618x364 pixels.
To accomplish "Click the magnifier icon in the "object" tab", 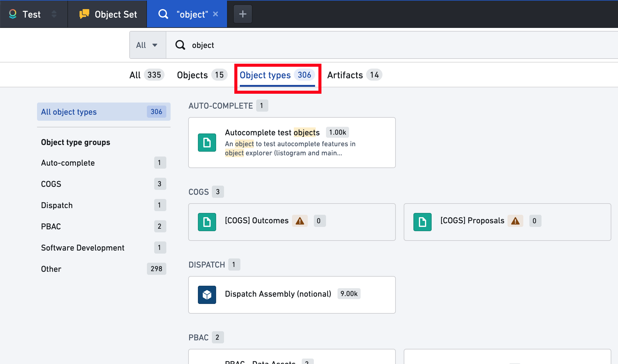I will 163,14.
